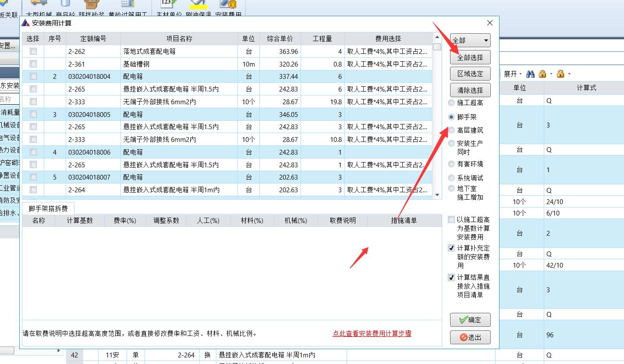Click the main window horizontal scrollbar right arrow
Screen dimensions: 624x364
(x=59, y=350)
